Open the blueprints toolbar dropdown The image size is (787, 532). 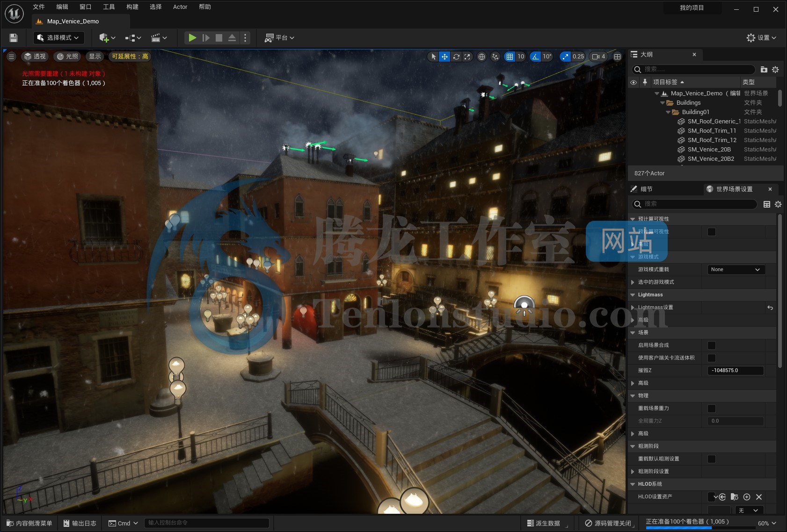[x=133, y=38]
